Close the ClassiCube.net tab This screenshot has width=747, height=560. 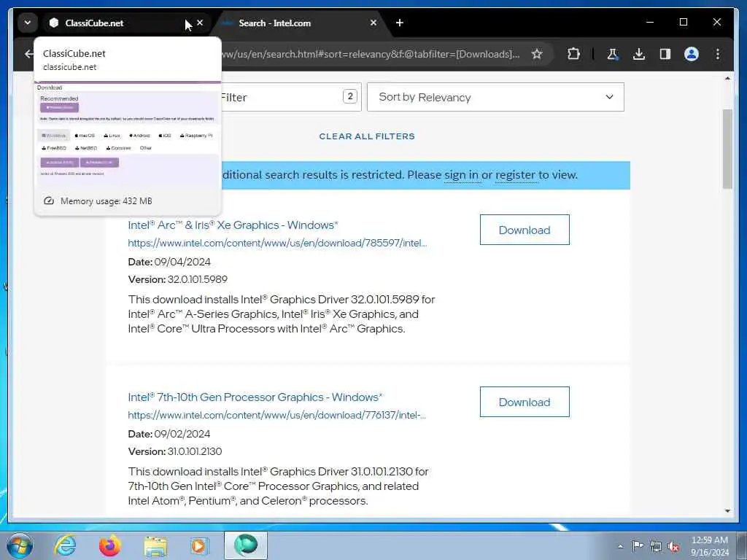point(200,23)
